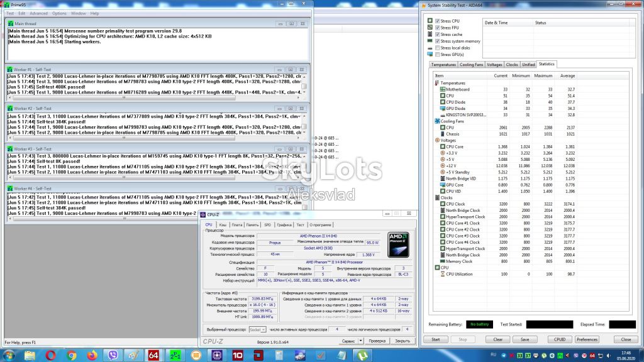The image size is (644, 362).
Task: Click the Voltages group icon in statistics list
Action: [x=437, y=140]
